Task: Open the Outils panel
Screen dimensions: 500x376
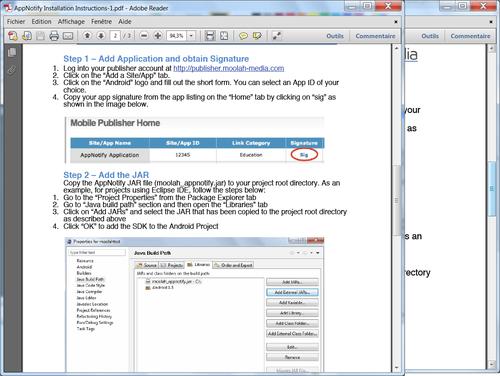Action: [x=335, y=36]
